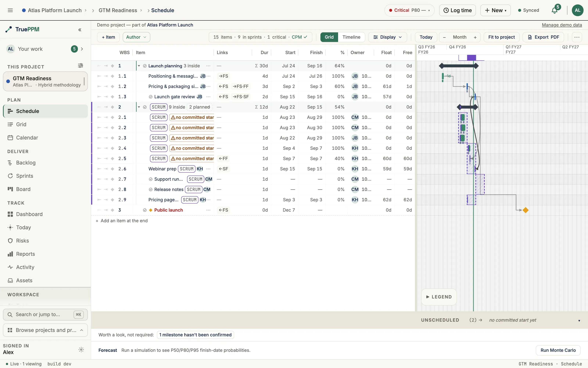Open Assets in the sidebar
This screenshot has width=588, height=368.
coord(45,280)
